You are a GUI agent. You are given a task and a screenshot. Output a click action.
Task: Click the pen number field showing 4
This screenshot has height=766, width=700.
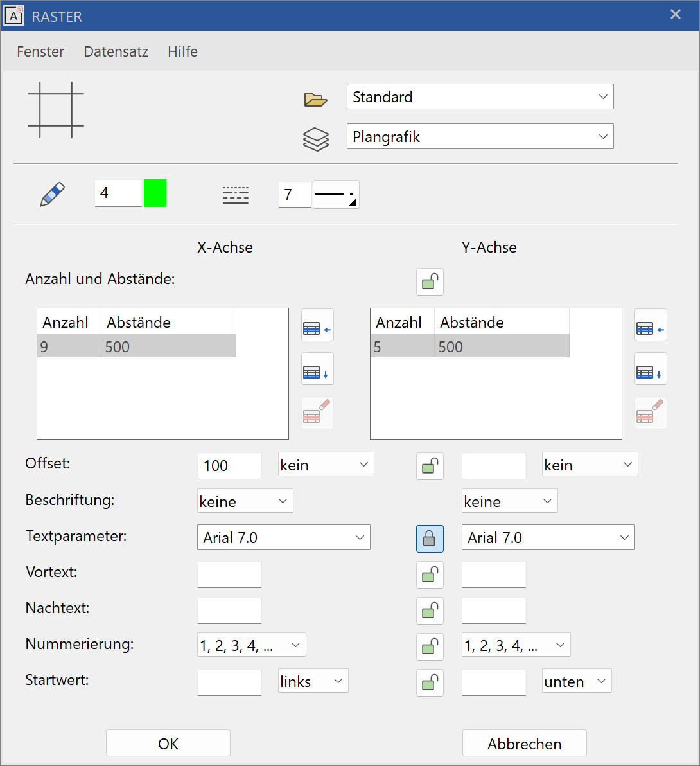(118, 193)
